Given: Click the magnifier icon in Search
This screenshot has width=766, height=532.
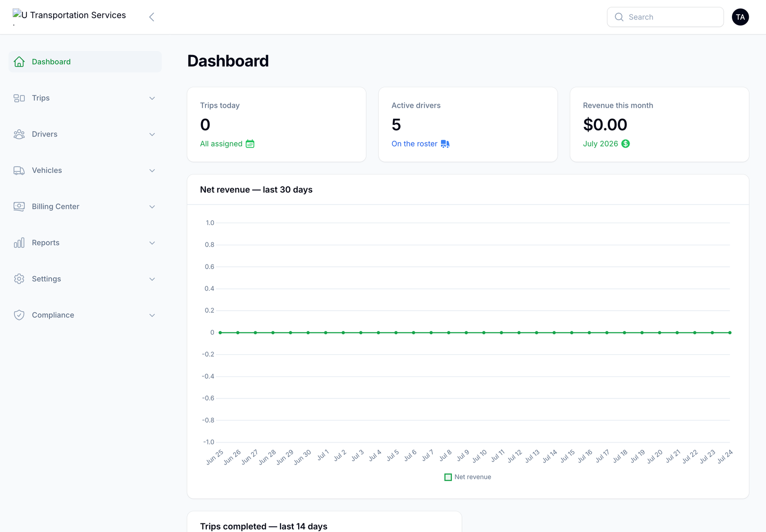Looking at the screenshot, I should click(619, 17).
